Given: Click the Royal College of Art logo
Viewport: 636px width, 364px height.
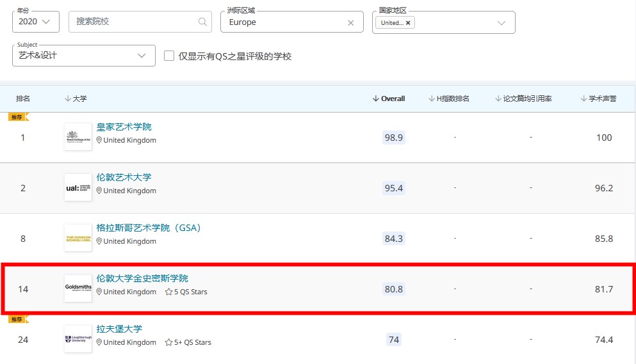Looking at the screenshot, I should tap(78, 137).
